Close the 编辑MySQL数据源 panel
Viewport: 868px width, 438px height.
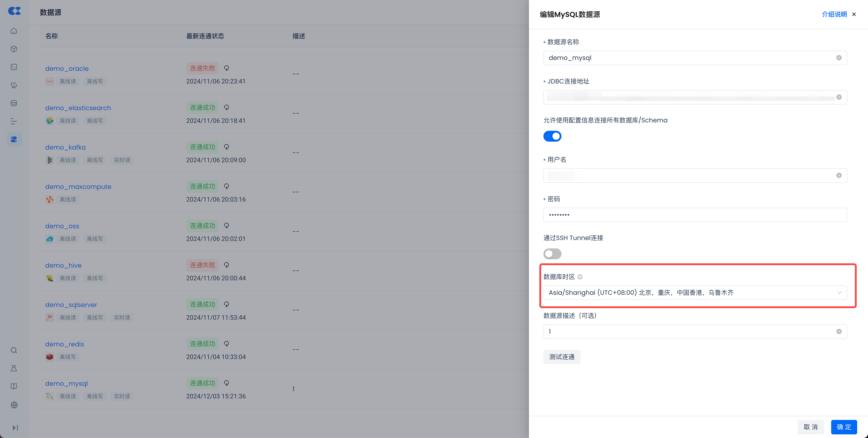[x=854, y=14]
